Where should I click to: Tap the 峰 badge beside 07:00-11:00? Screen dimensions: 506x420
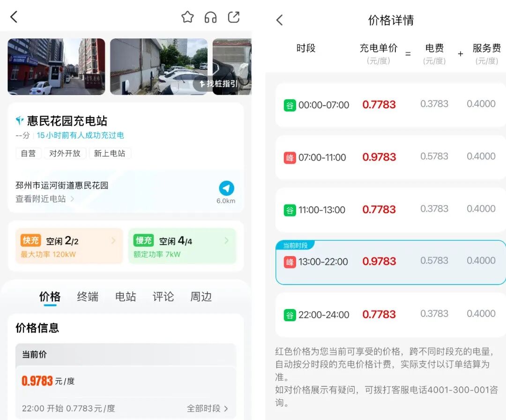click(x=290, y=157)
